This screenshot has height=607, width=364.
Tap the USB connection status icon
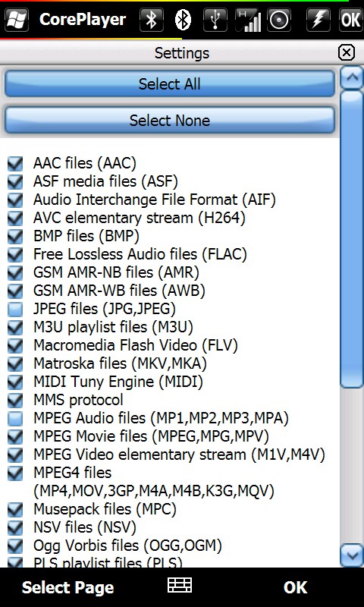pos(215,20)
